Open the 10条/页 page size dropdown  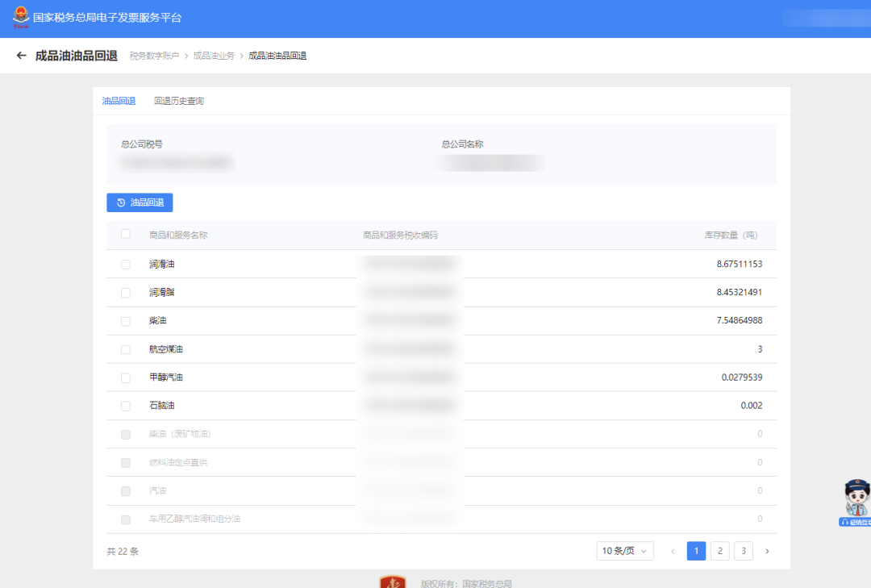pos(625,551)
